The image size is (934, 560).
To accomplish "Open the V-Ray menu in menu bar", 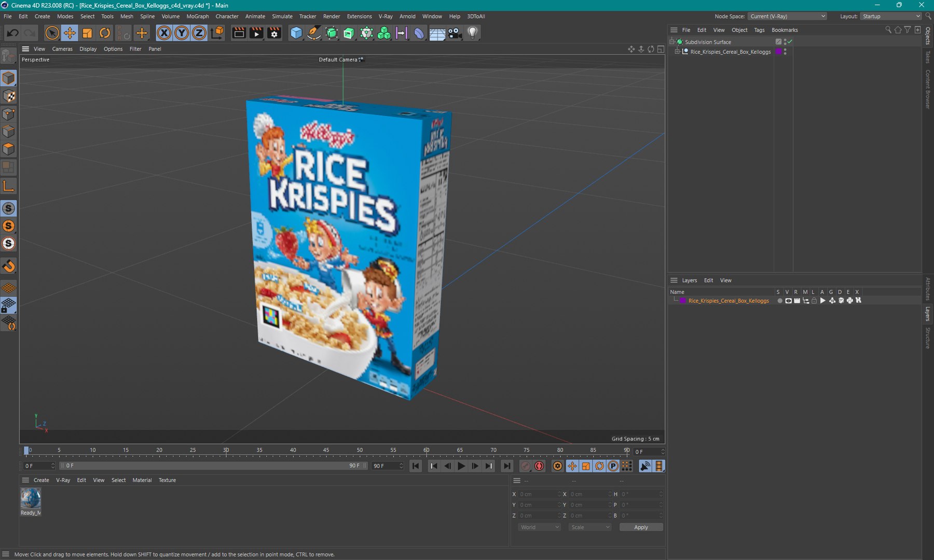I will pos(386,17).
